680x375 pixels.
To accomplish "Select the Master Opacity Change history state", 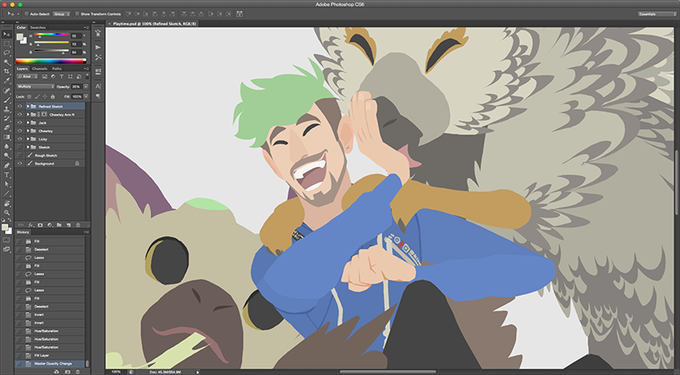I will 50,364.
